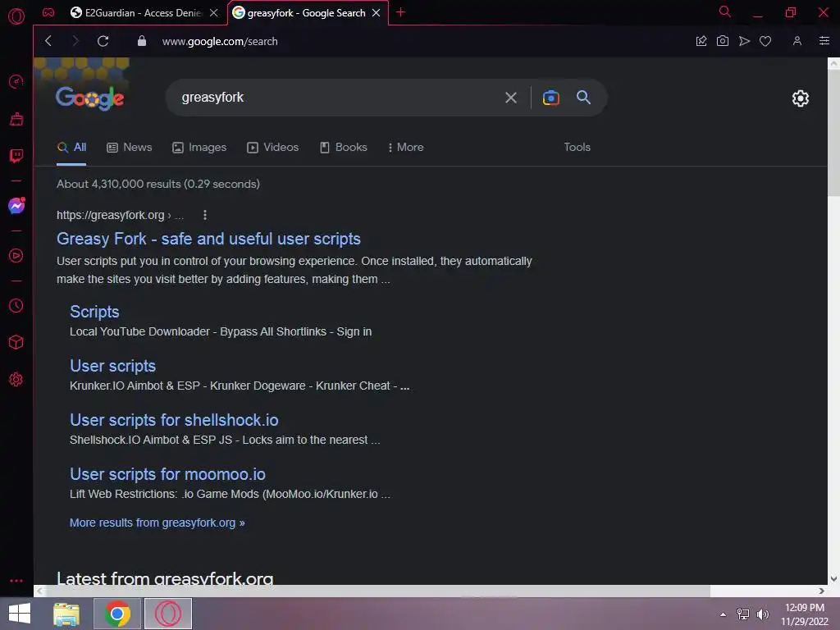Click the vertical scrollbar thumb
840x630 pixels.
[833, 132]
